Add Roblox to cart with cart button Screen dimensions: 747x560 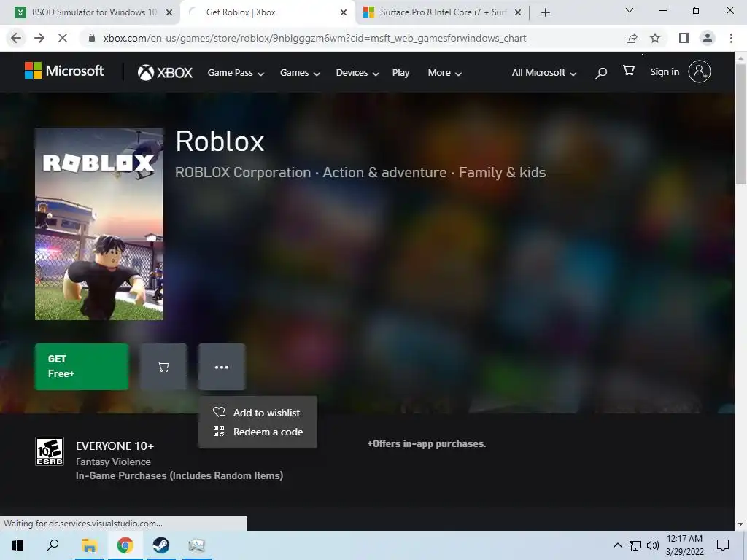point(163,367)
